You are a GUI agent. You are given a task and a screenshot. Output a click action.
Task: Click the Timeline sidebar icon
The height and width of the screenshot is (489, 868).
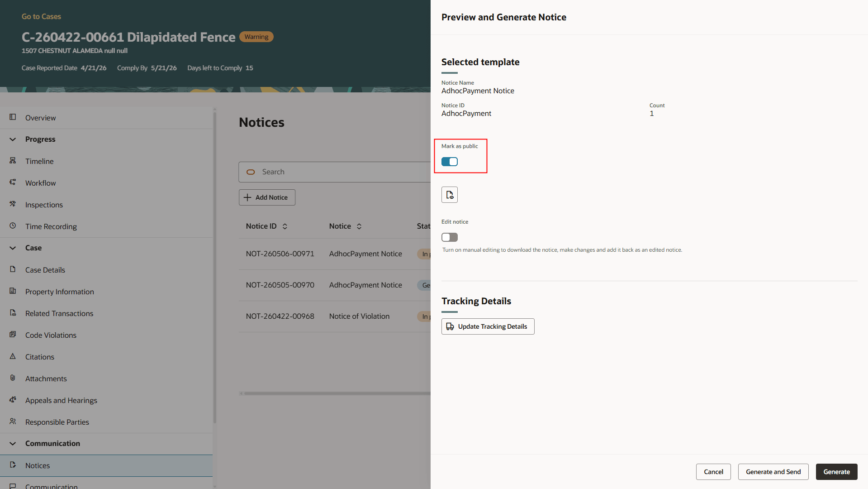pos(13,161)
